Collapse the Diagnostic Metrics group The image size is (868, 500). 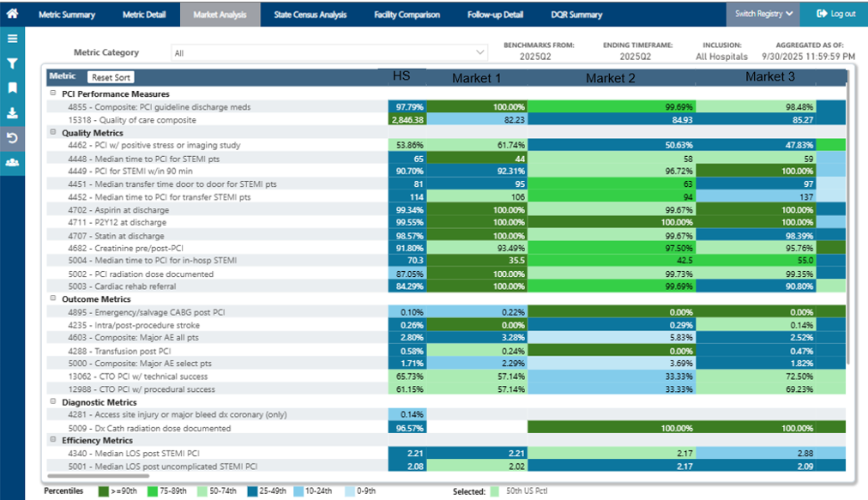click(x=53, y=401)
